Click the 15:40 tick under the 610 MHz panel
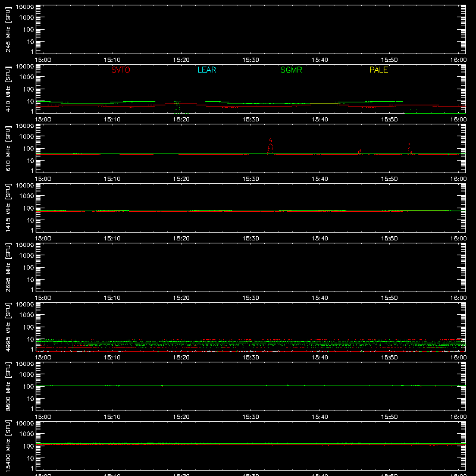This screenshot has height=476, width=476. point(320,179)
